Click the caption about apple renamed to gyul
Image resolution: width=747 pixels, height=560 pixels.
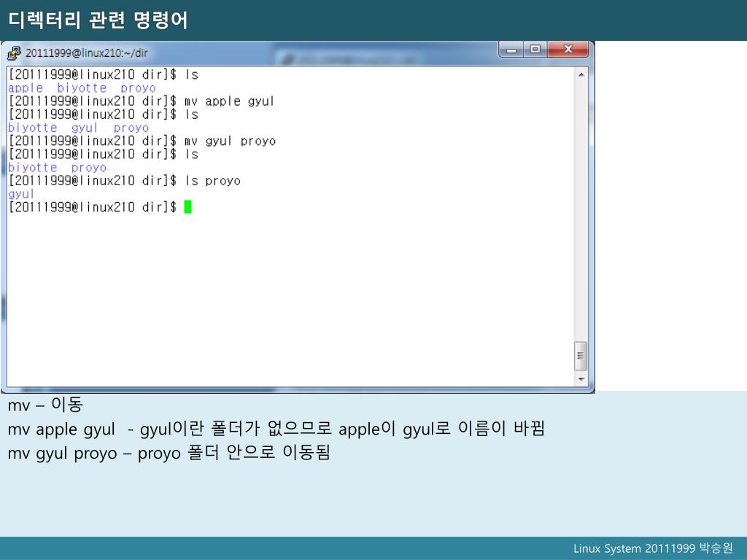tap(276, 429)
